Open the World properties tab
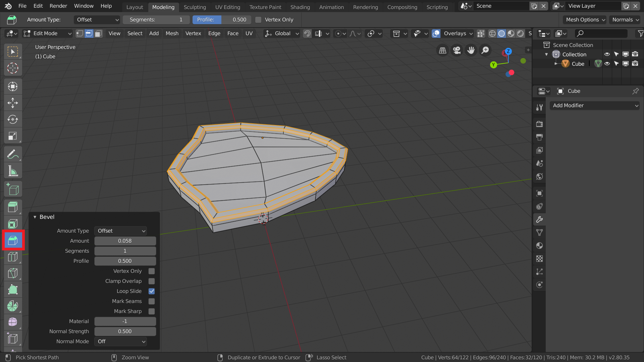This screenshot has width=644, height=362. 539,177
